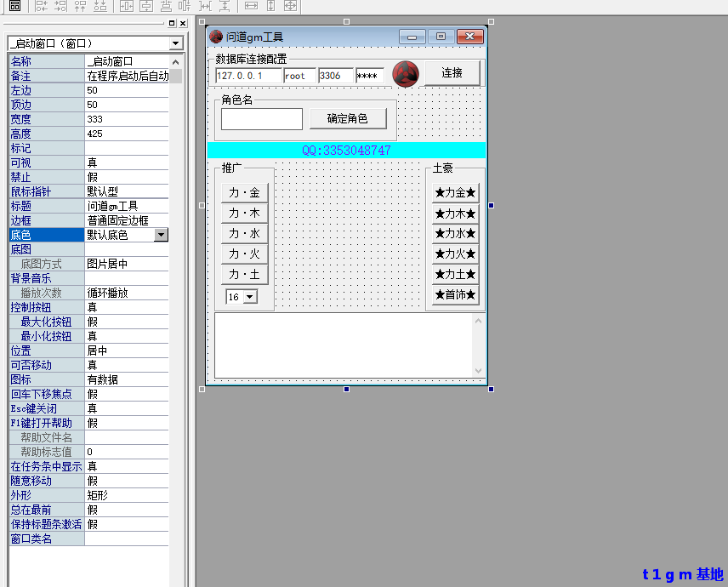
Task: Click the 确定角色 button
Action: pos(349,117)
